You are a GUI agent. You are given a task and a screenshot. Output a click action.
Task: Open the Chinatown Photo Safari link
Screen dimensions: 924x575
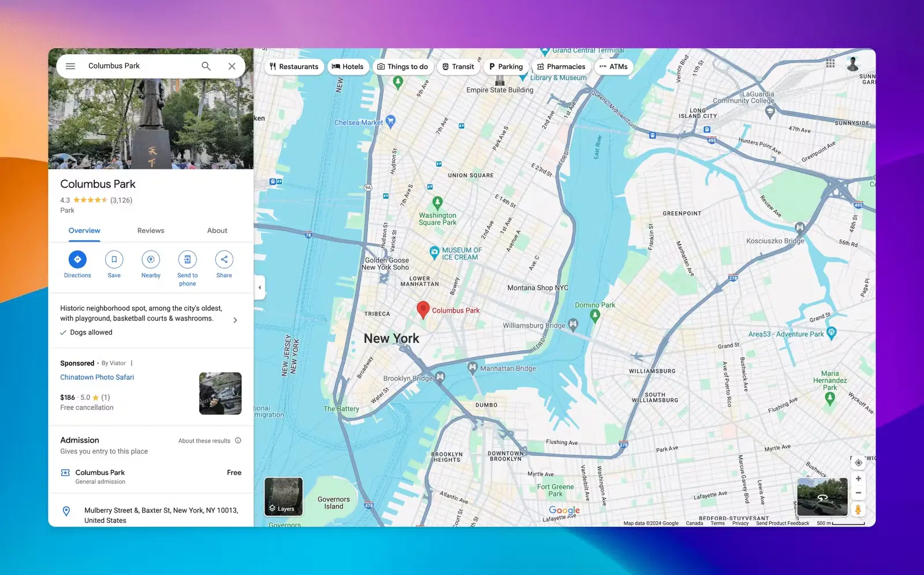(97, 377)
